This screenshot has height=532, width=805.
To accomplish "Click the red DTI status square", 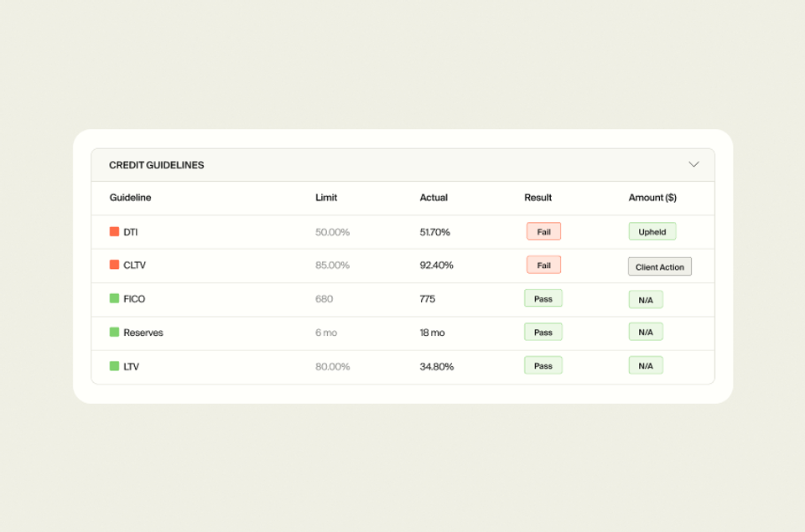I will point(115,231).
